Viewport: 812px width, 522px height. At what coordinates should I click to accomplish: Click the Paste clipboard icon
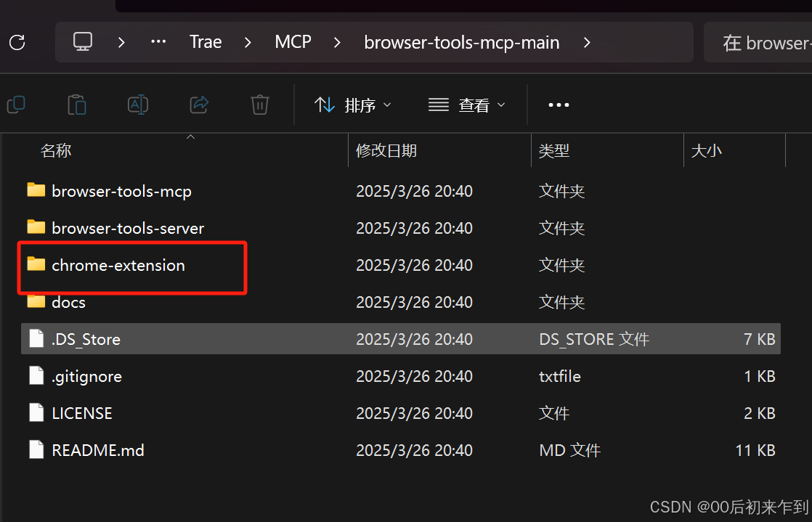point(77,105)
